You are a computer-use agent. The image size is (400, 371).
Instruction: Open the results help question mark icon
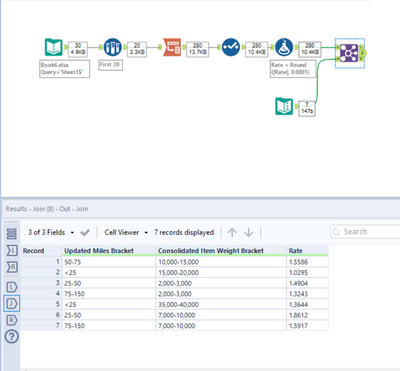tap(11, 336)
